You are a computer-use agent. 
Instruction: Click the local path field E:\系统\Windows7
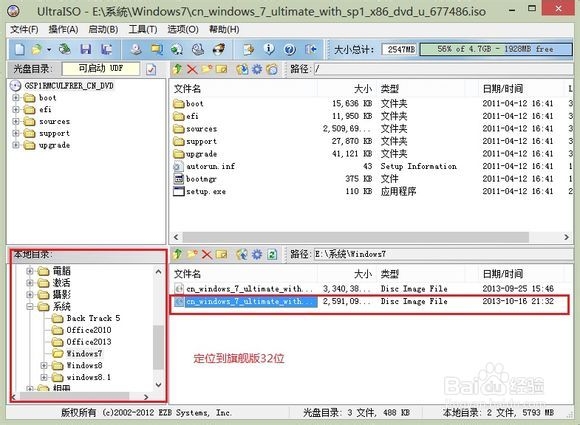tap(444, 254)
